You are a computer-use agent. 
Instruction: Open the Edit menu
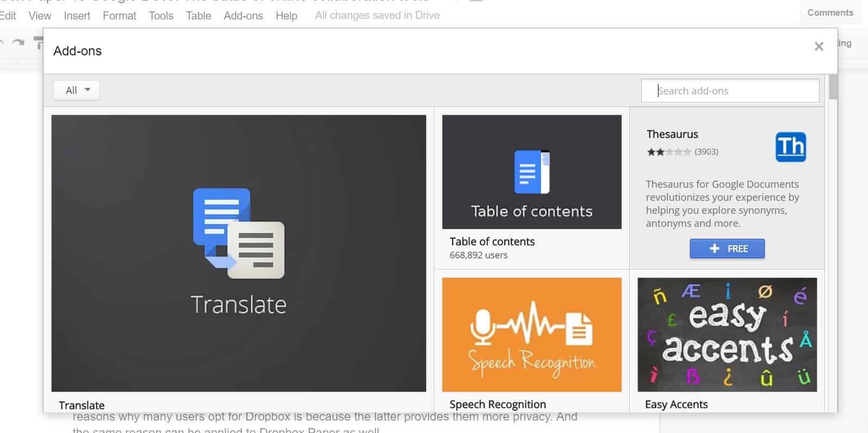point(8,16)
